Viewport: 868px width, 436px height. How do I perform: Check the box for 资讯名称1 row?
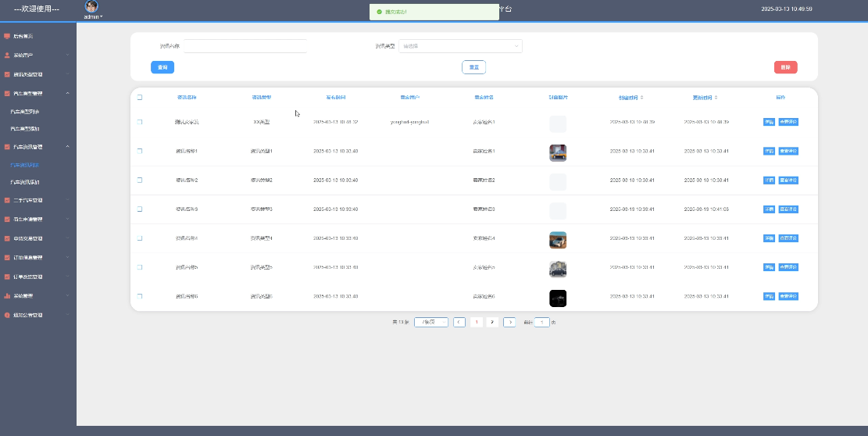click(140, 151)
